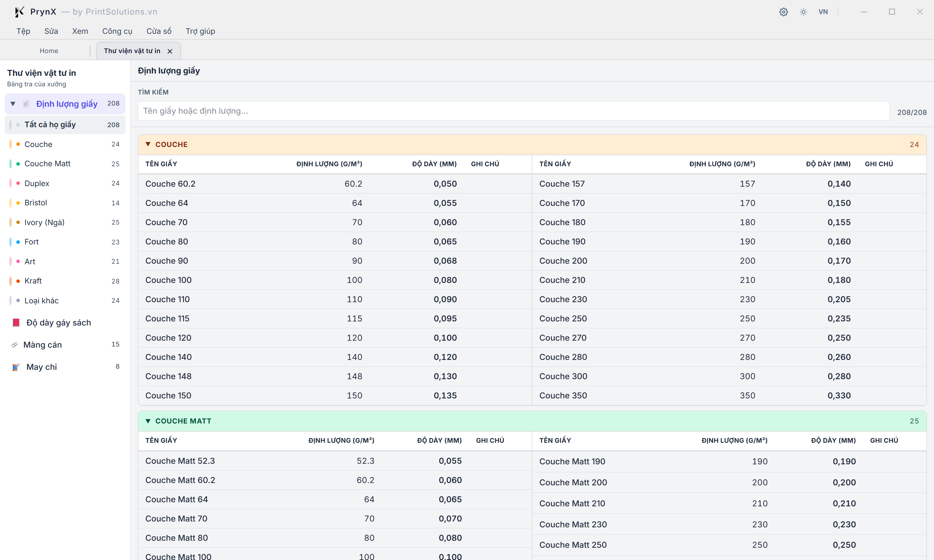Open the Độ dày gáy sách book icon
Image resolution: width=934 pixels, height=560 pixels.
(x=16, y=323)
